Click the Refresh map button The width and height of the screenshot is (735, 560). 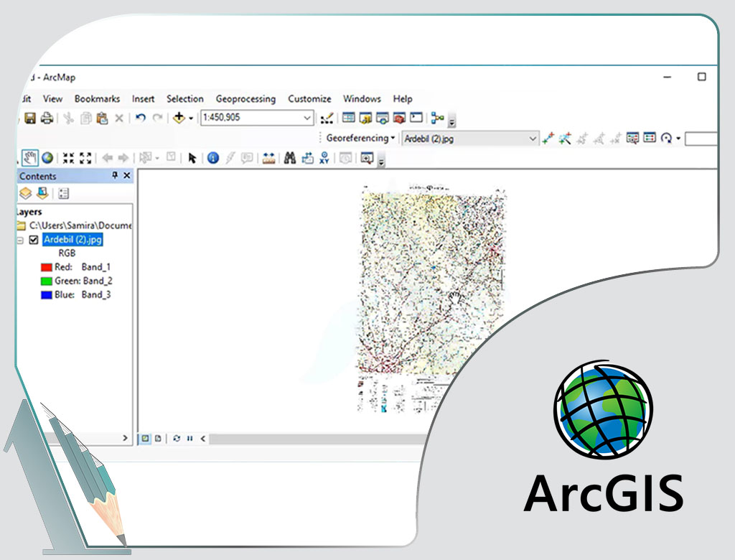(x=177, y=439)
